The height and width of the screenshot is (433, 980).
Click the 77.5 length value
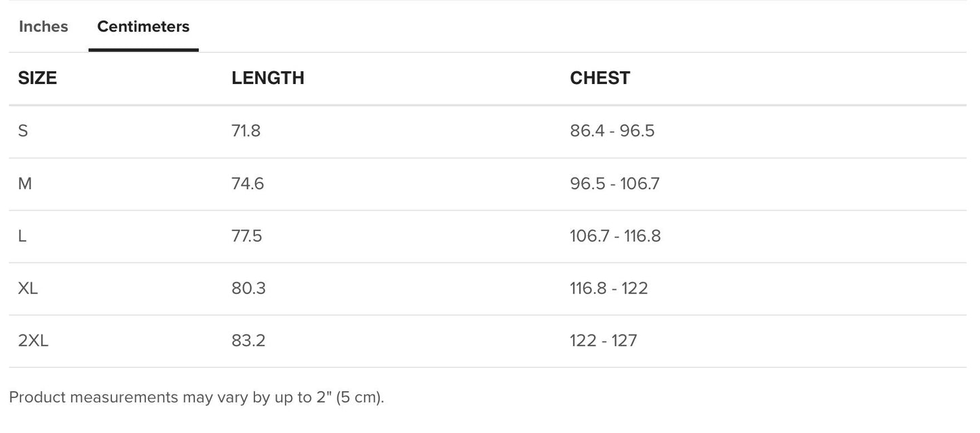(x=247, y=236)
